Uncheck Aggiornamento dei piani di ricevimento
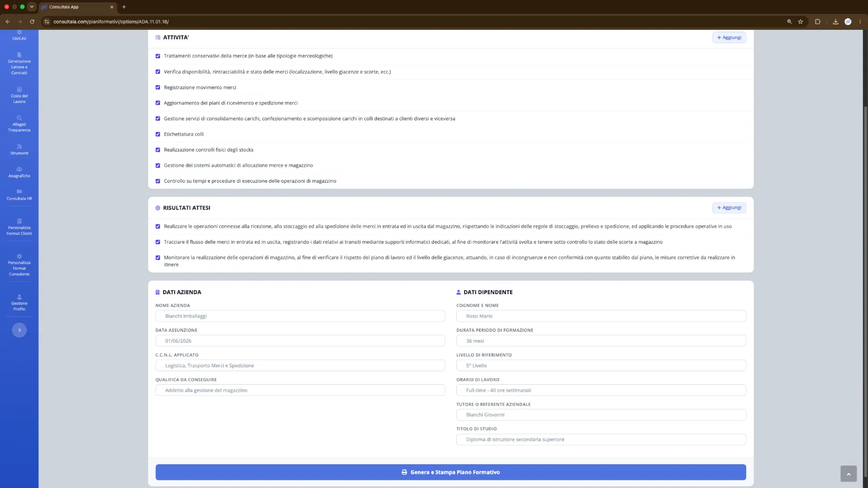Image resolution: width=868 pixels, height=488 pixels. coord(158,103)
